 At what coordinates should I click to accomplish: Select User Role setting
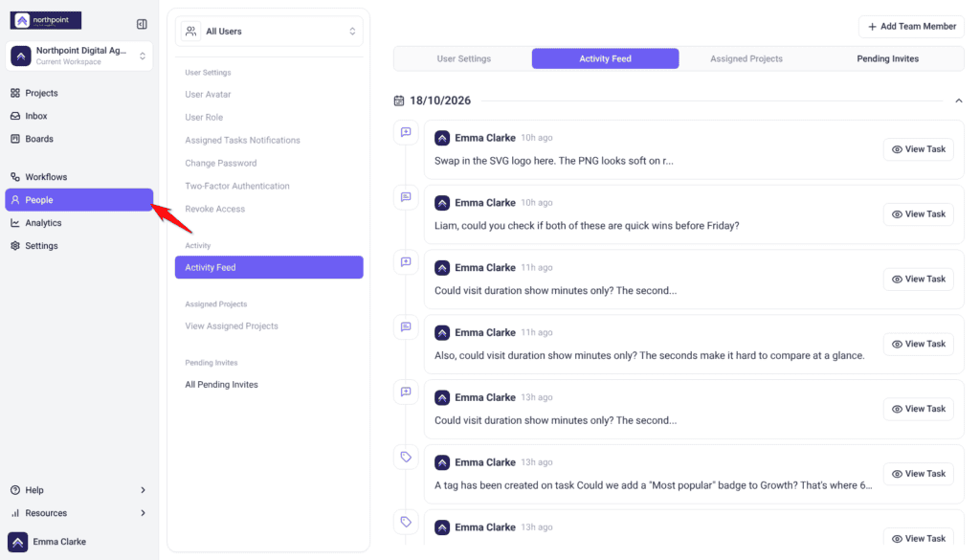click(x=204, y=118)
